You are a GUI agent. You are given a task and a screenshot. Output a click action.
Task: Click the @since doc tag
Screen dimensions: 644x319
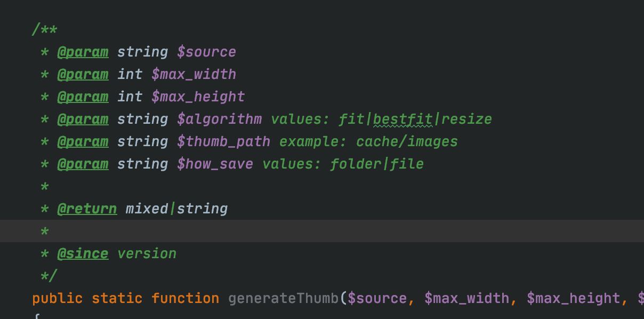[83, 254]
